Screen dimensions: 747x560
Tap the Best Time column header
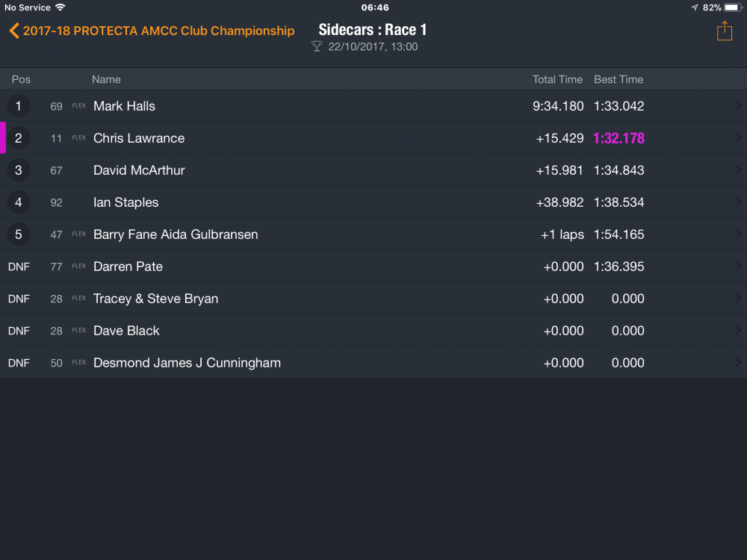click(619, 80)
